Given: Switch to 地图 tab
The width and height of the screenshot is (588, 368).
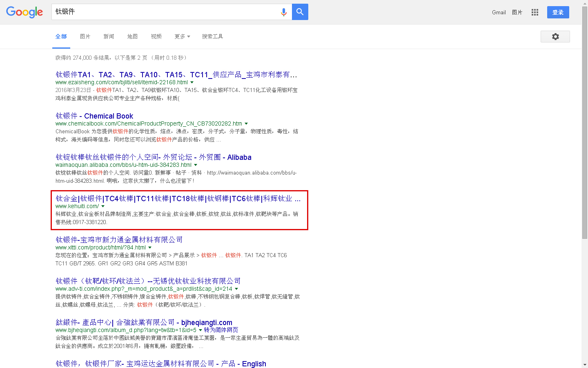Looking at the screenshot, I should pos(132,36).
